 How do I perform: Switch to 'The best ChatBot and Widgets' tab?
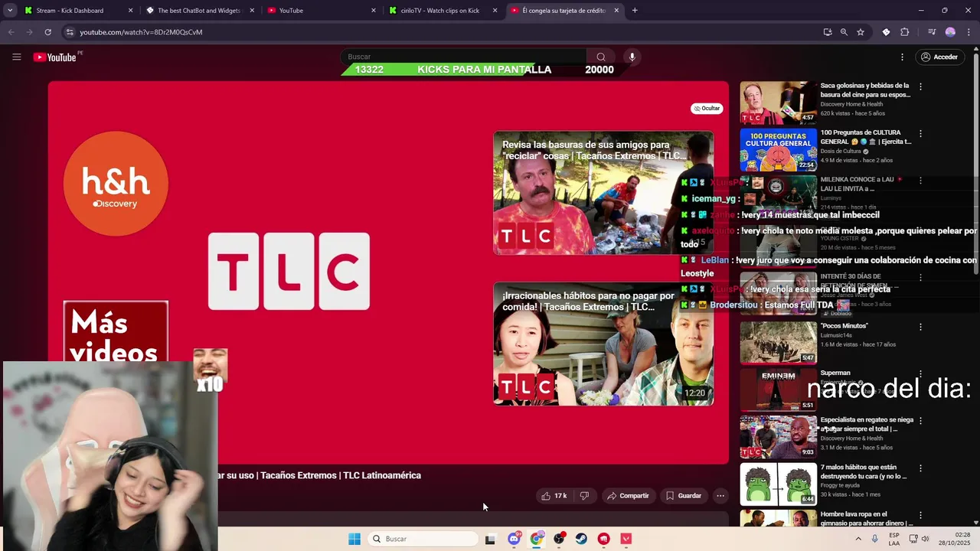[198, 11]
